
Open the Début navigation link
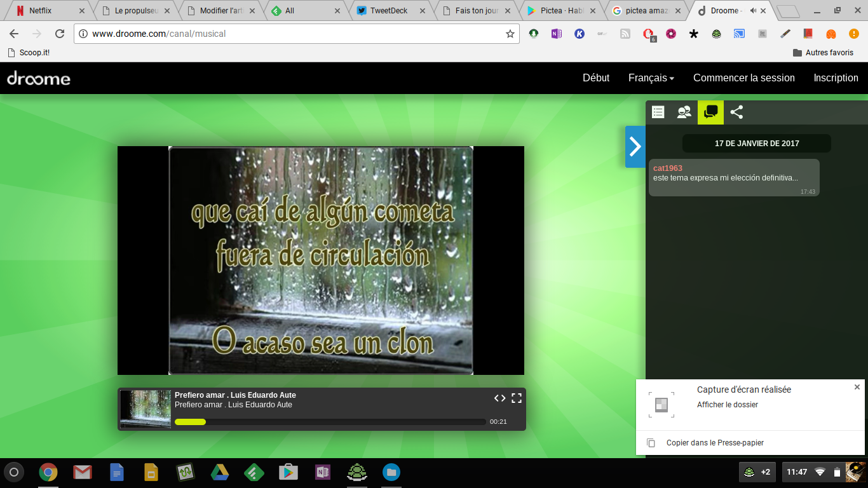(596, 78)
